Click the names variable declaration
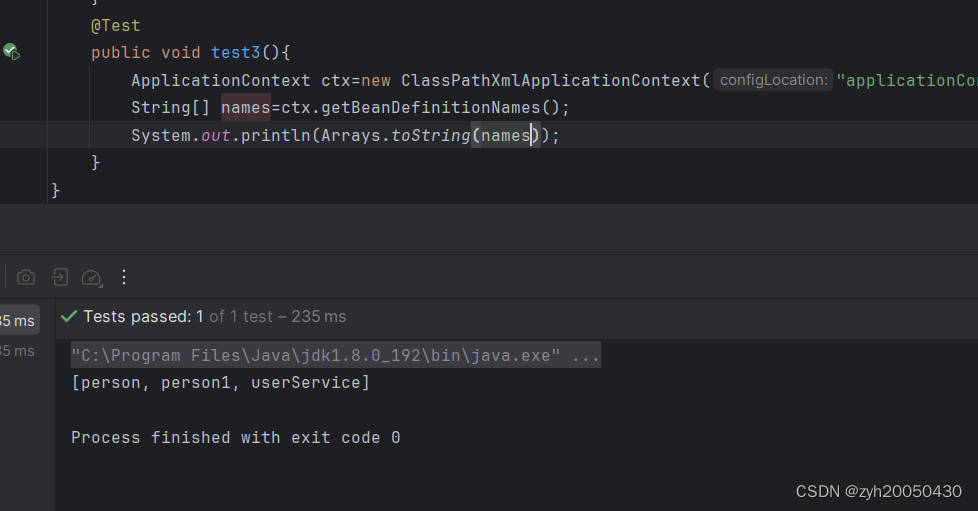 246,108
